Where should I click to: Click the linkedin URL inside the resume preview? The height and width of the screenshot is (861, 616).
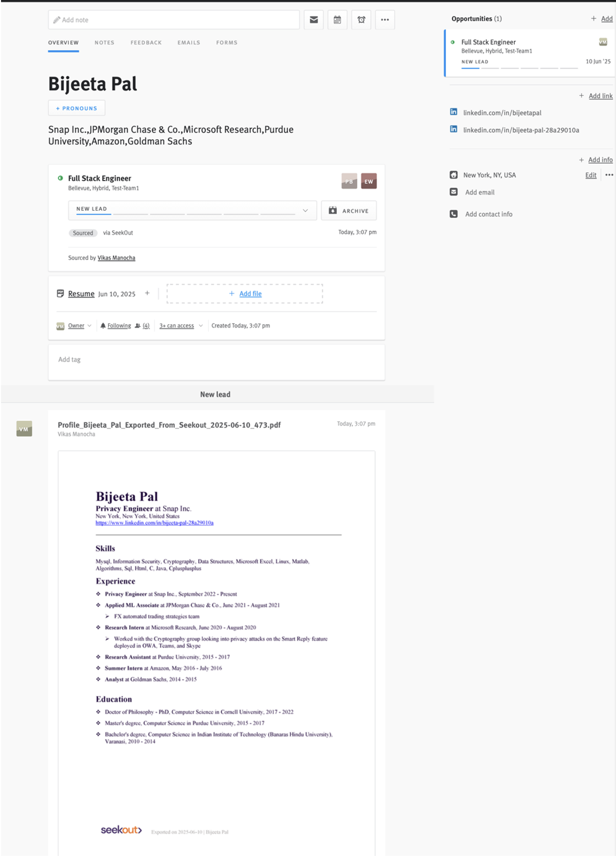click(x=155, y=523)
